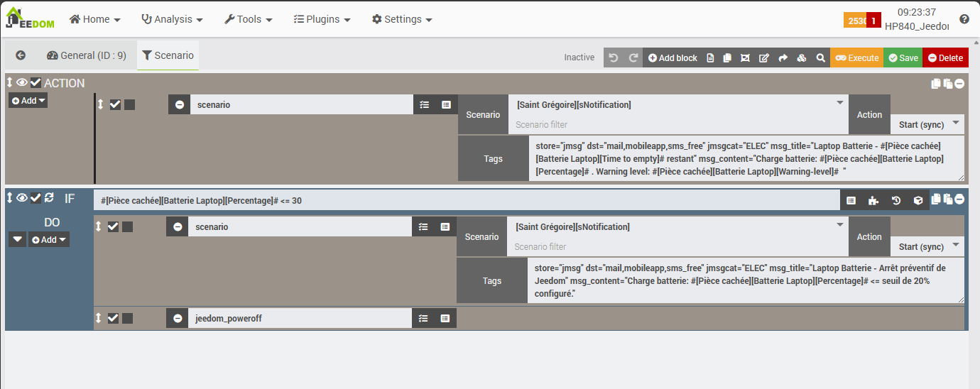Click the cube icon in IF condition row
The height and width of the screenshot is (389, 980).
pos(918,201)
